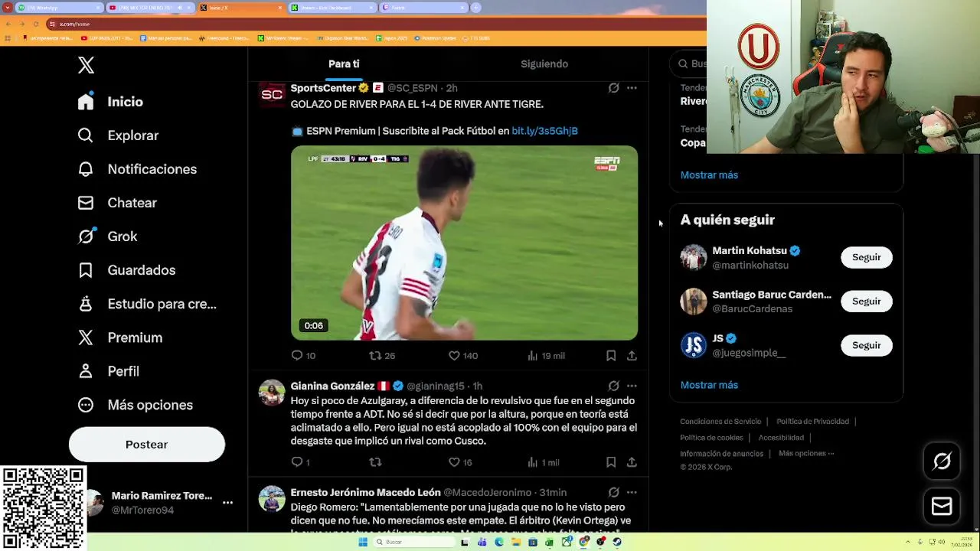The height and width of the screenshot is (551, 980).
Task: Open the Windows Start menu
Action: (363, 542)
